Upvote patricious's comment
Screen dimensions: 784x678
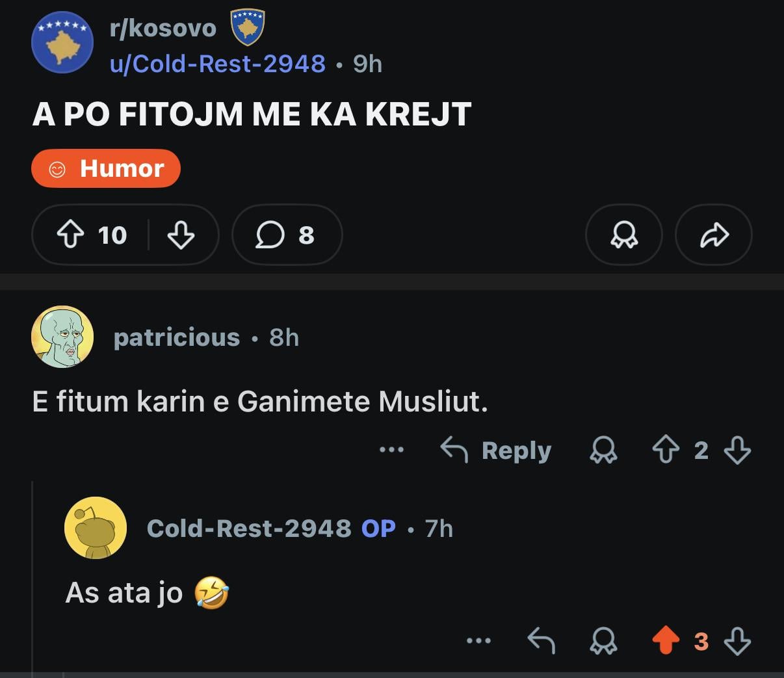[x=666, y=450]
